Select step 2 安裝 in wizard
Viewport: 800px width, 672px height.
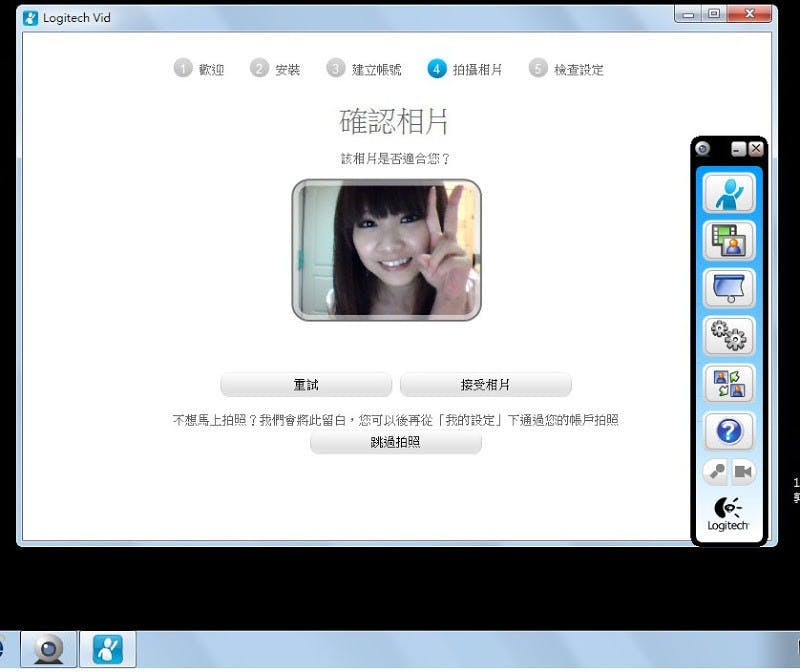pos(275,69)
